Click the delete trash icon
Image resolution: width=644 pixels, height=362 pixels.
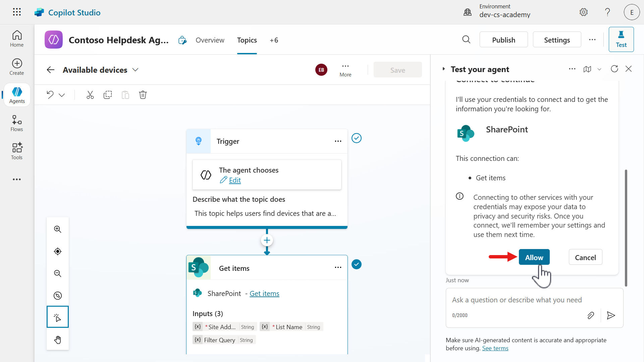pyautogui.click(x=143, y=95)
